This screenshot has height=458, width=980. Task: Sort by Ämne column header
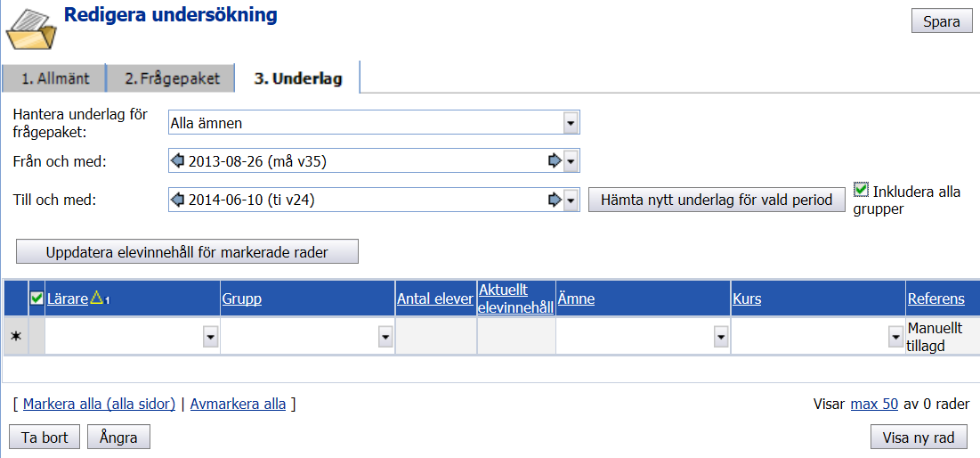pos(576,299)
